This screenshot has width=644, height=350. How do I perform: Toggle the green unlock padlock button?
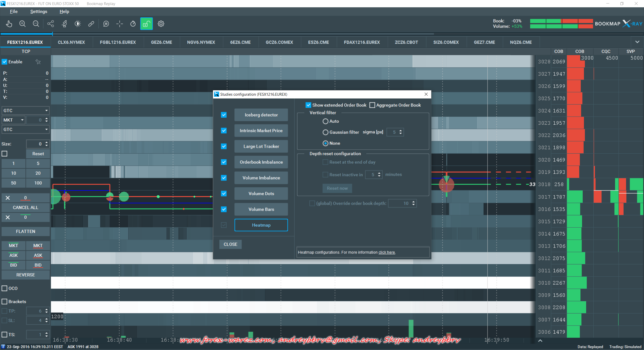coord(146,24)
